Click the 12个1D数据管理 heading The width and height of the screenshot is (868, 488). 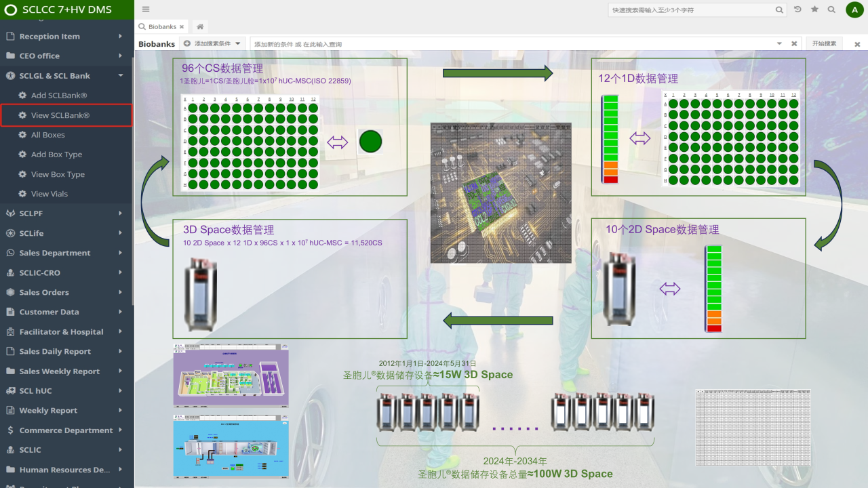[x=638, y=79]
